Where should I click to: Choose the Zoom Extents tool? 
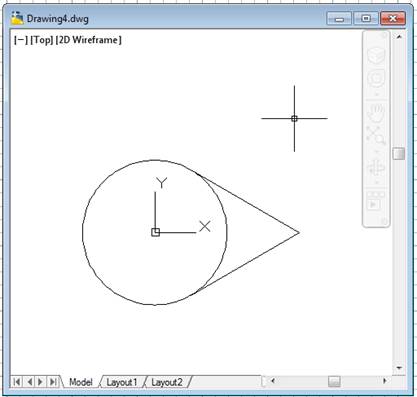[376, 135]
